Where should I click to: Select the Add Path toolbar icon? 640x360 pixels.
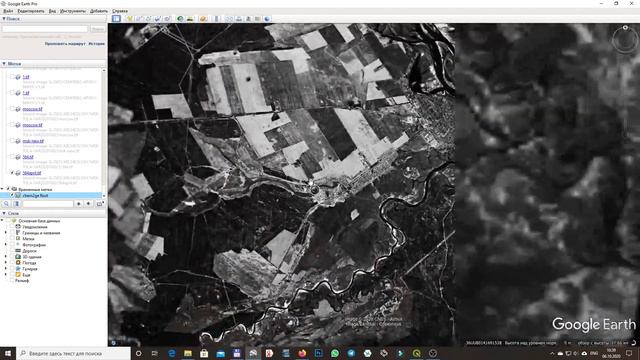[148, 18]
